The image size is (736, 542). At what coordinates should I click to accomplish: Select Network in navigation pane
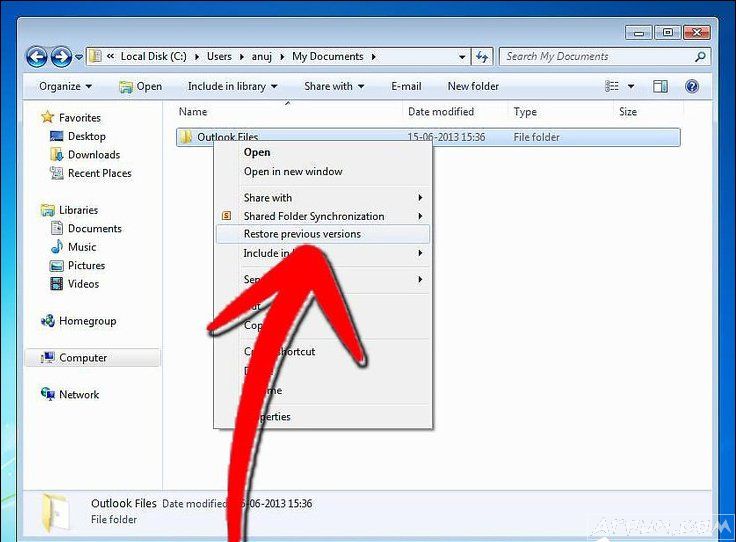pos(79,395)
